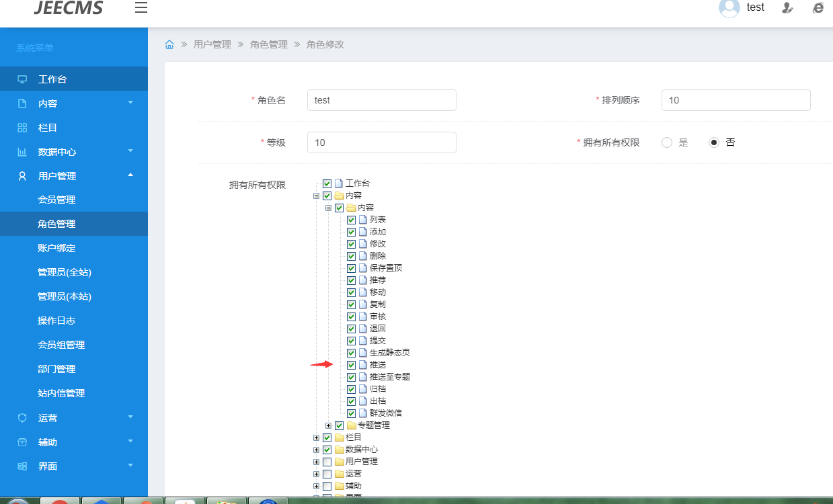The image size is (833, 504).
Task: Click the 辅助 toolbox icon in sidebar
Action: (x=22, y=442)
